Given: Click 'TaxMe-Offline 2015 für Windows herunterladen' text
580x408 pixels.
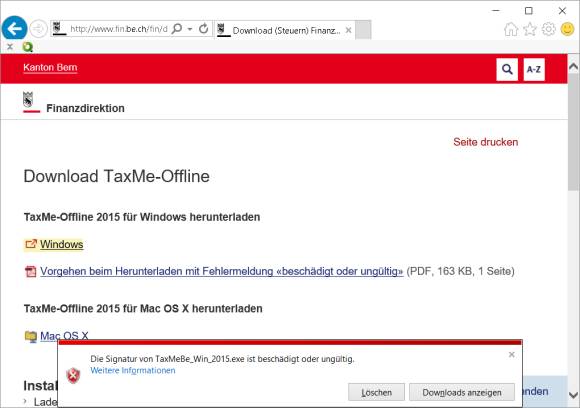Looking at the screenshot, I should tap(142, 217).
